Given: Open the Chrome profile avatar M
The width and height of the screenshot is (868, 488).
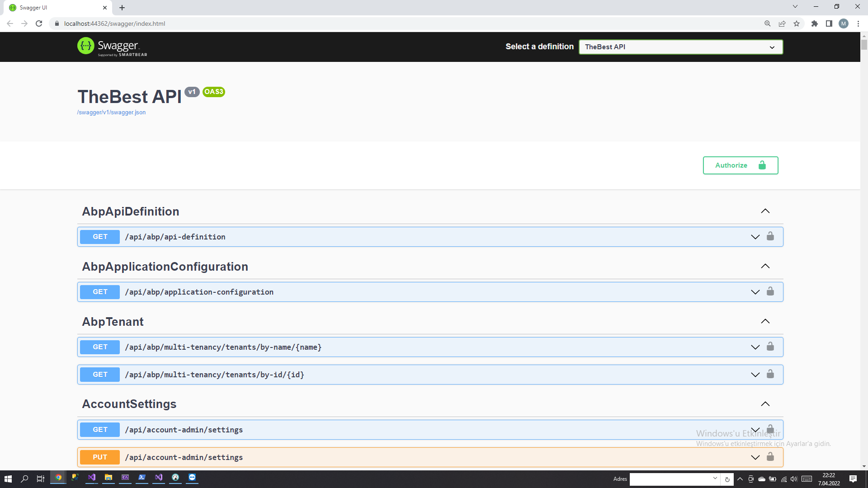Looking at the screenshot, I should [x=844, y=23].
